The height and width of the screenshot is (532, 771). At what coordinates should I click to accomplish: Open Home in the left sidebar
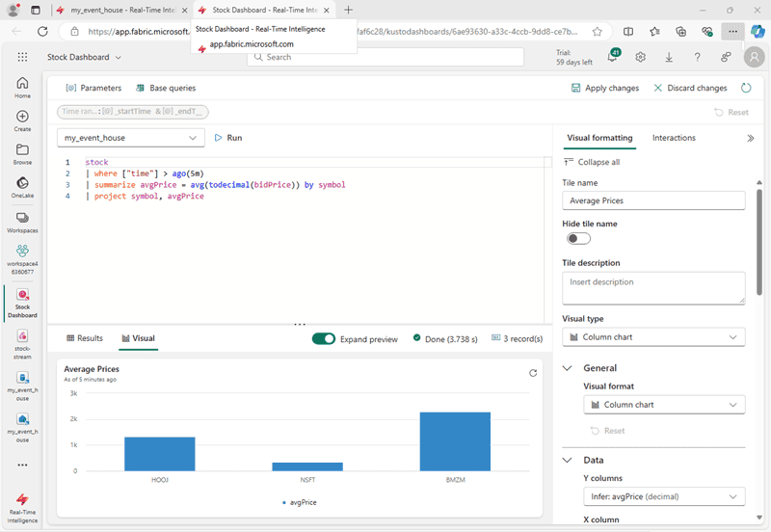(22, 86)
